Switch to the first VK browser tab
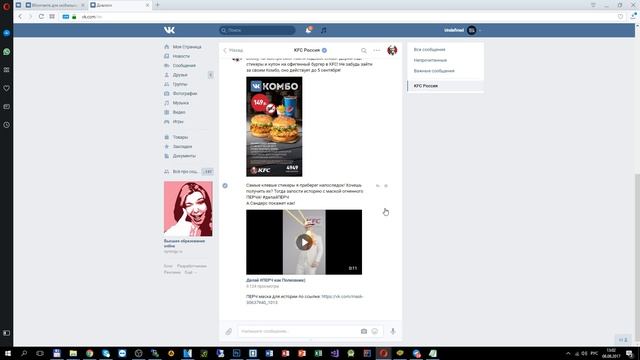The image size is (640, 360). coord(55,5)
